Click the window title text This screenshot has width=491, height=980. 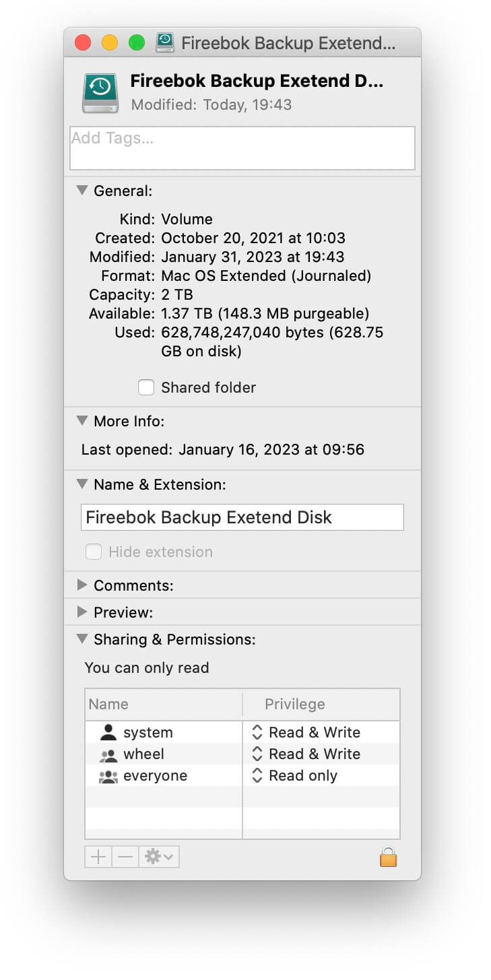[x=288, y=43]
